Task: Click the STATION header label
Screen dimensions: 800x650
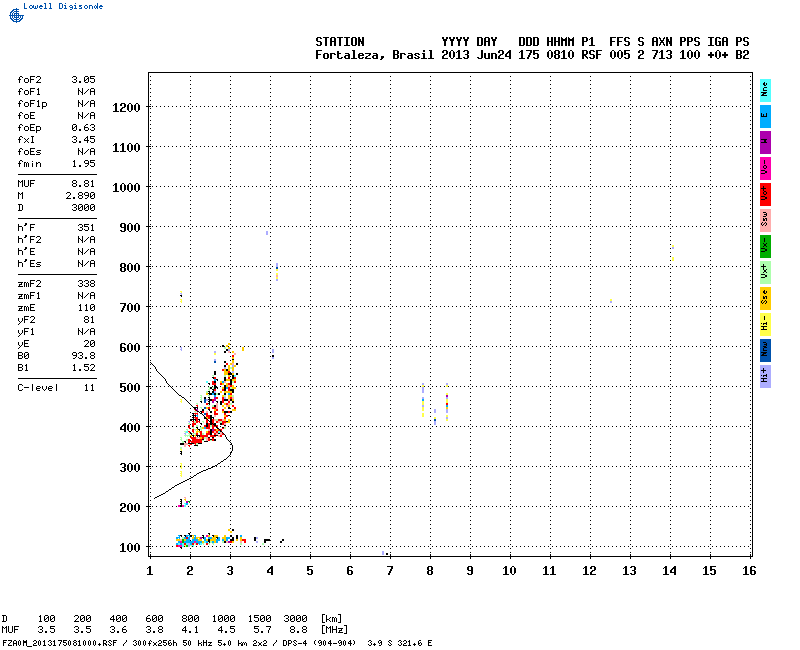Action: tap(340, 42)
